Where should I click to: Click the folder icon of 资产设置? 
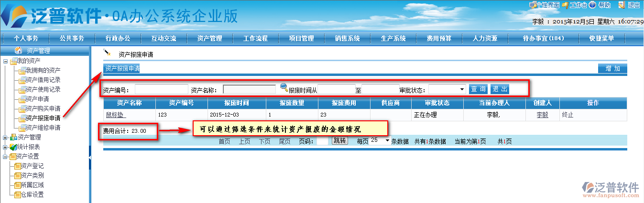(x=13, y=156)
